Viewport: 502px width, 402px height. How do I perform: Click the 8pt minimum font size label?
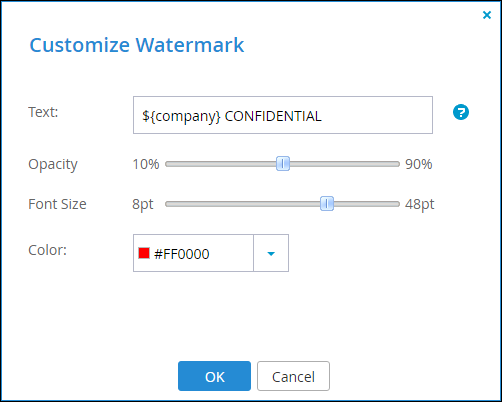coord(143,204)
